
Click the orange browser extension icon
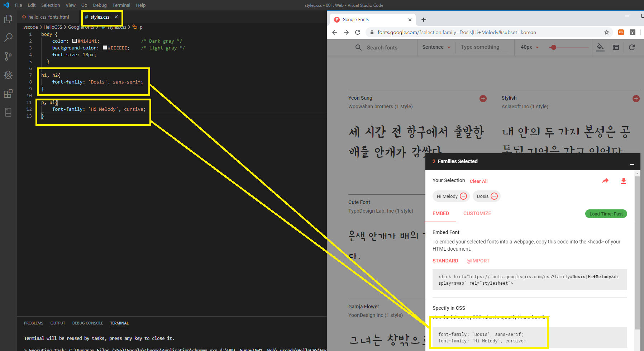pos(621,32)
